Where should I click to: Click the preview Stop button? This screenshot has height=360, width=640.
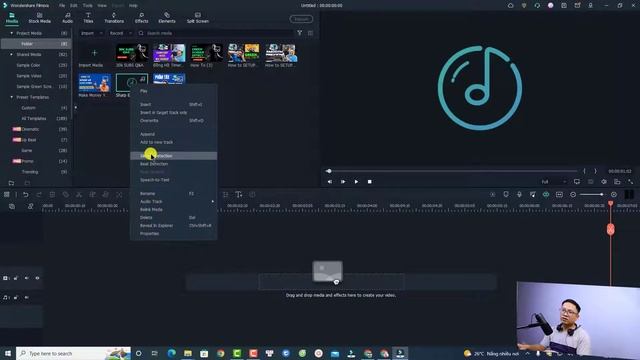tap(369, 182)
